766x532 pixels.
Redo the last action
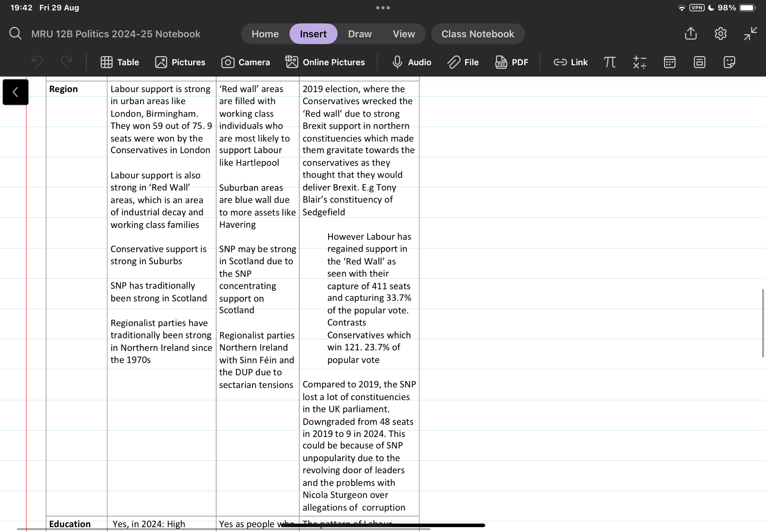66,62
